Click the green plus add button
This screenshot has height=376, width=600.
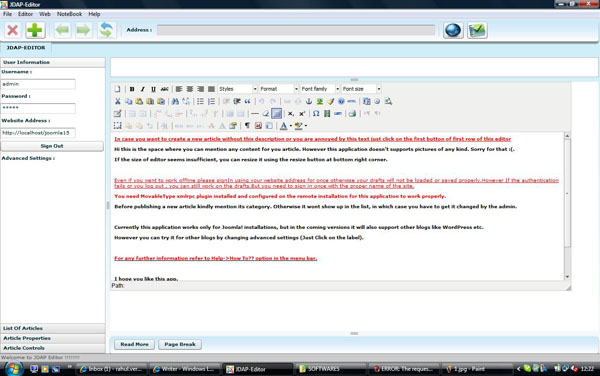click(x=35, y=30)
